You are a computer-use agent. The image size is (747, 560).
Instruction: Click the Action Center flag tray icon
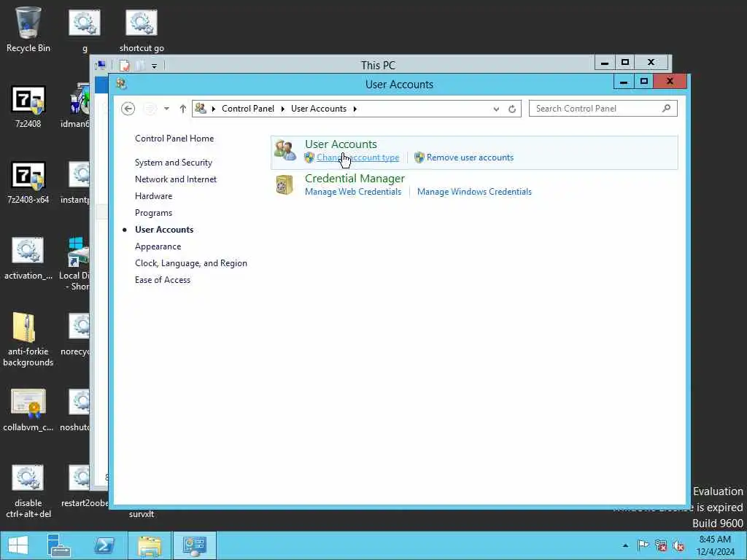click(x=643, y=545)
